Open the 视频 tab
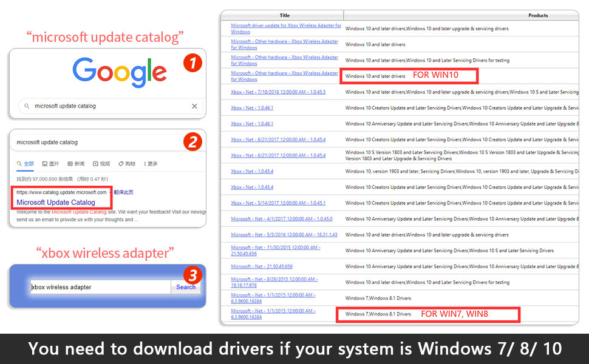This screenshot has width=589, height=364. (101, 164)
